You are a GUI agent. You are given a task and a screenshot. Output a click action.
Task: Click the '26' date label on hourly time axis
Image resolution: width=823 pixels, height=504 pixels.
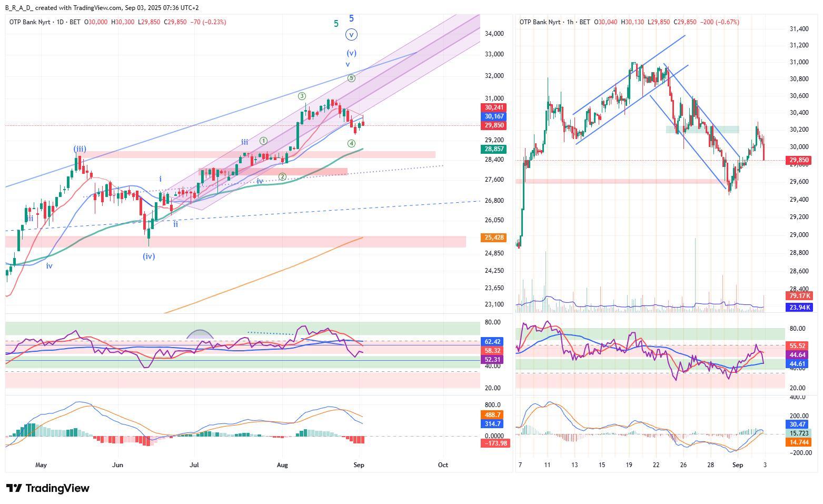683,465
